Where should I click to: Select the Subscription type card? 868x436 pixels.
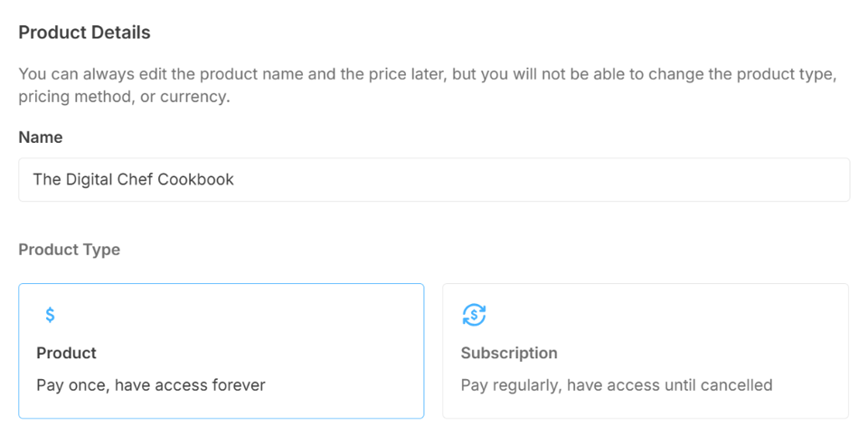click(646, 351)
